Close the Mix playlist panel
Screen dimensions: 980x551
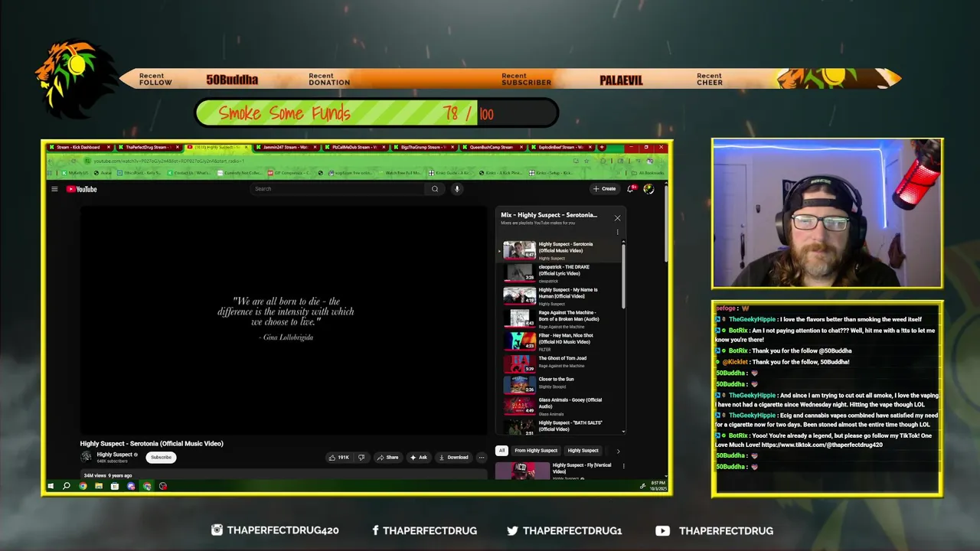pyautogui.click(x=617, y=218)
